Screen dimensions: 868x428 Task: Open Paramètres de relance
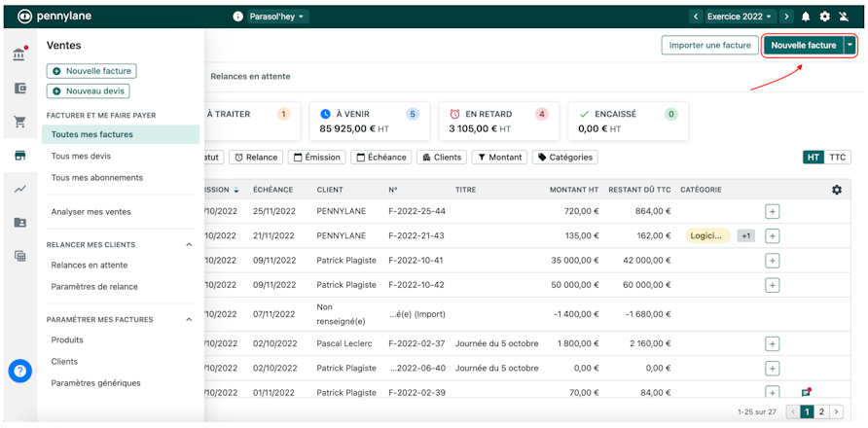(x=94, y=287)
